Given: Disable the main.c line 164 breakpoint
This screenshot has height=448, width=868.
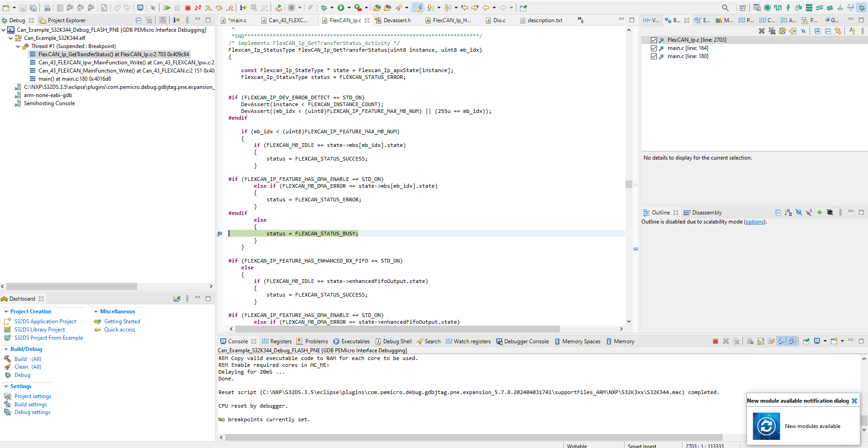Looking at the screenshot, I should tap(654, 48).
